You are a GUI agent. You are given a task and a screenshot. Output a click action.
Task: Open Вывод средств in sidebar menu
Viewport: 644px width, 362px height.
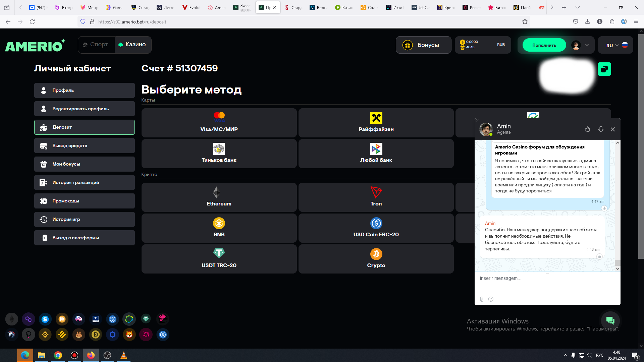[x=84, y=146]
